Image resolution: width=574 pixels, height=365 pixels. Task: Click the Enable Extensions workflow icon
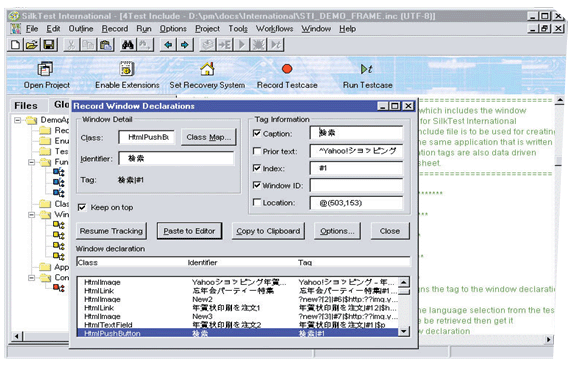coord(127,69)
